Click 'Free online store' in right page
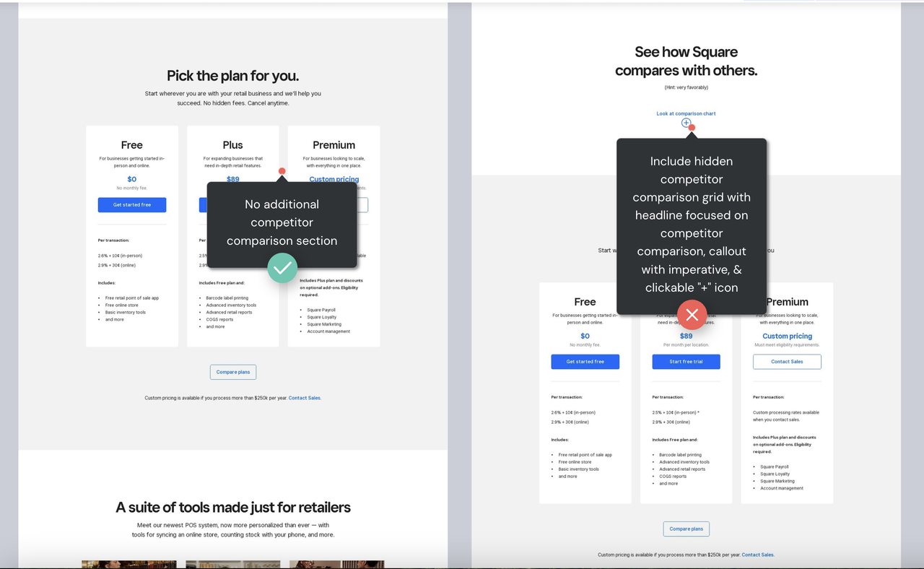Image resolution: width=924 pixels, height=569 pixels. tap(575, 462)
